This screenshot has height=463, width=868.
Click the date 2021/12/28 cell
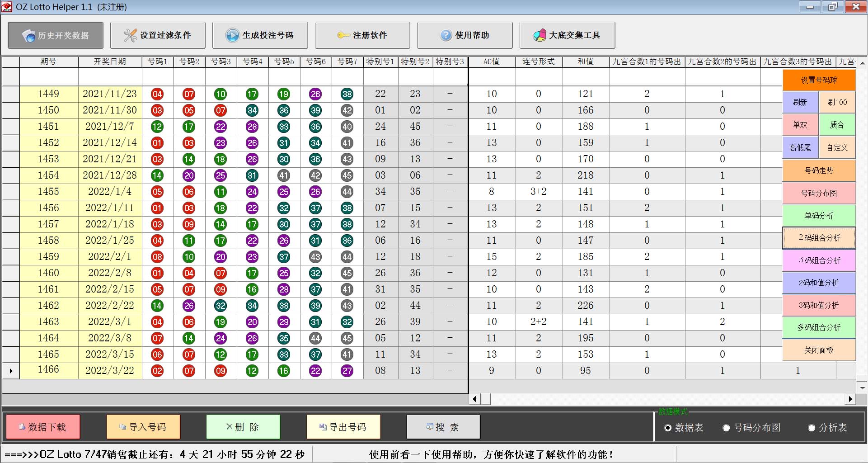point(110,175)
